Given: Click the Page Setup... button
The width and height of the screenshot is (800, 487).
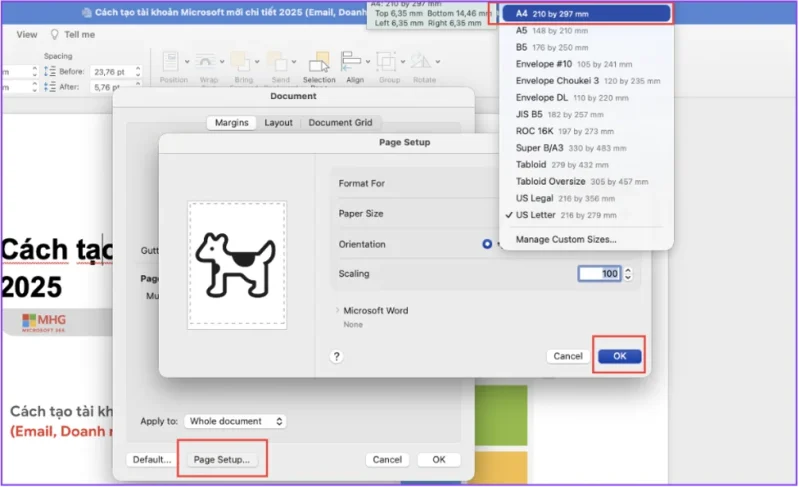Looking at the screenshot, I should pyautogui.click(x=222, y=460).
